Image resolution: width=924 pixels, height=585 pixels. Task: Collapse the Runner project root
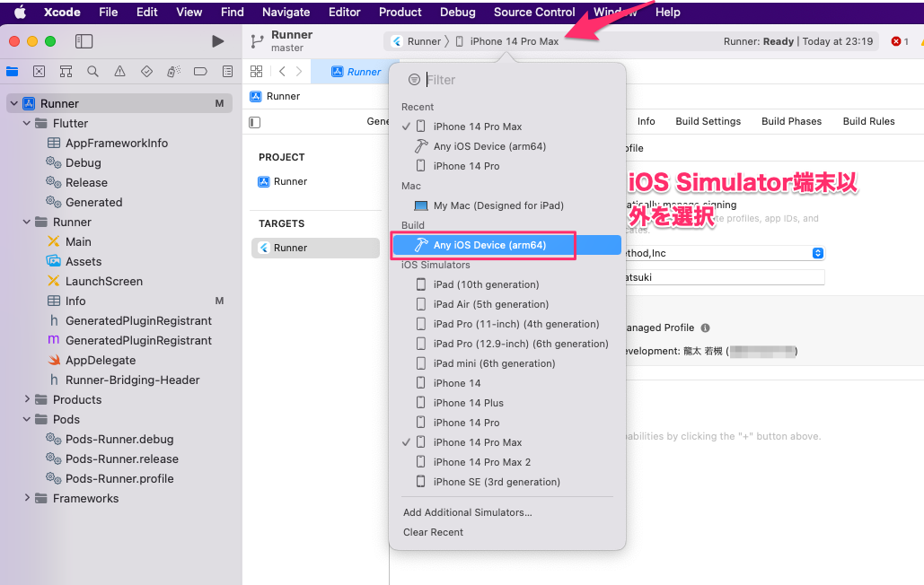coord(14,103)
